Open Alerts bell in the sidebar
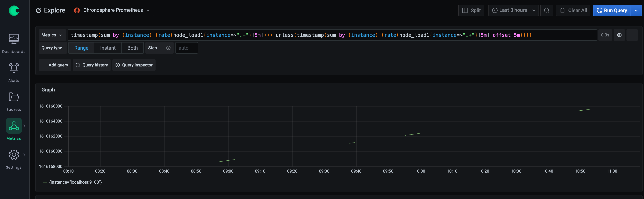644x199 pixels. click(14, 72)
